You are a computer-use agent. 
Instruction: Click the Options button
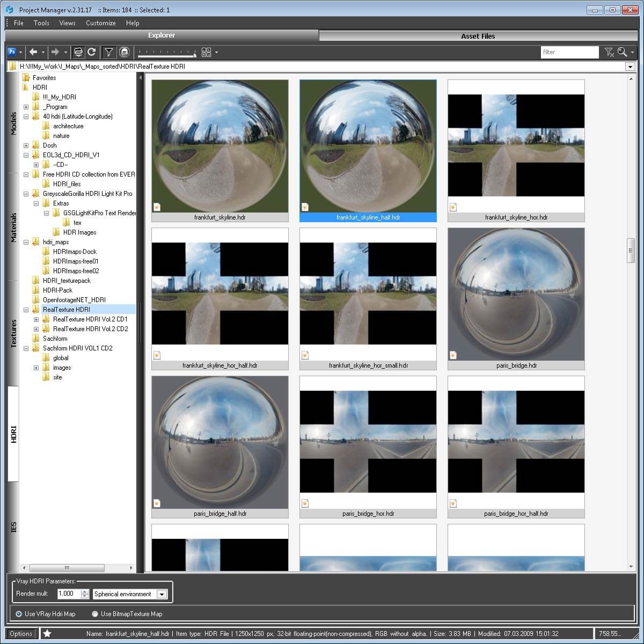[20, 633]
